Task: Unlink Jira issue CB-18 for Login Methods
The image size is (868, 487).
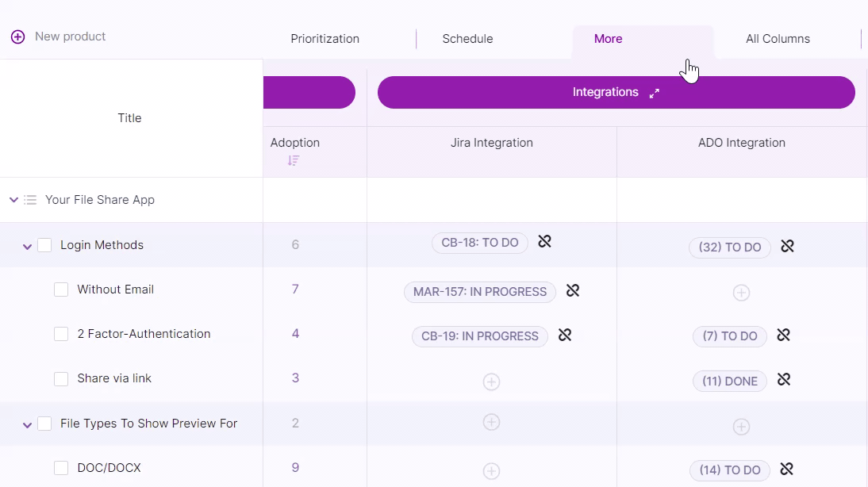Action: point(544,242)
